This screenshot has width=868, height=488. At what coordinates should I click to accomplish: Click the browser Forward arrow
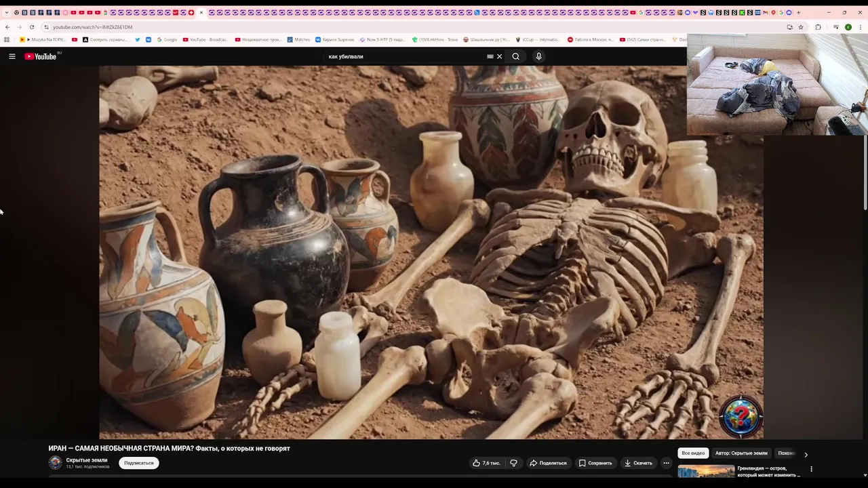[19, 27]
